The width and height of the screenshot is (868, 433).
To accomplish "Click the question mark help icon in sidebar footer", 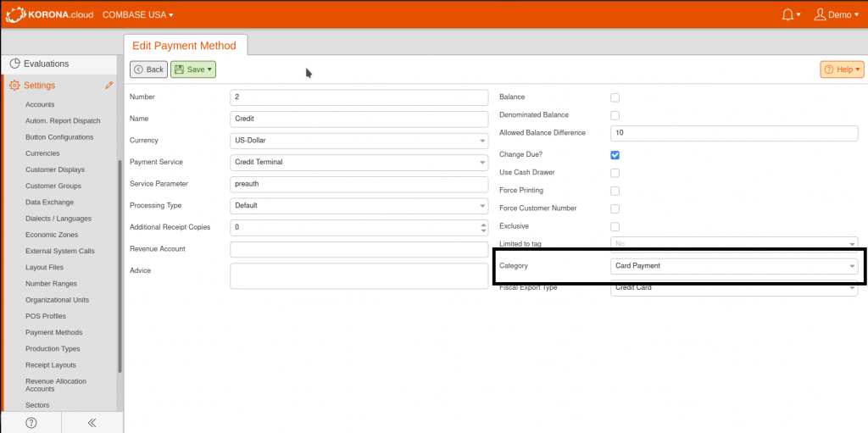I will tap(31, 423).
